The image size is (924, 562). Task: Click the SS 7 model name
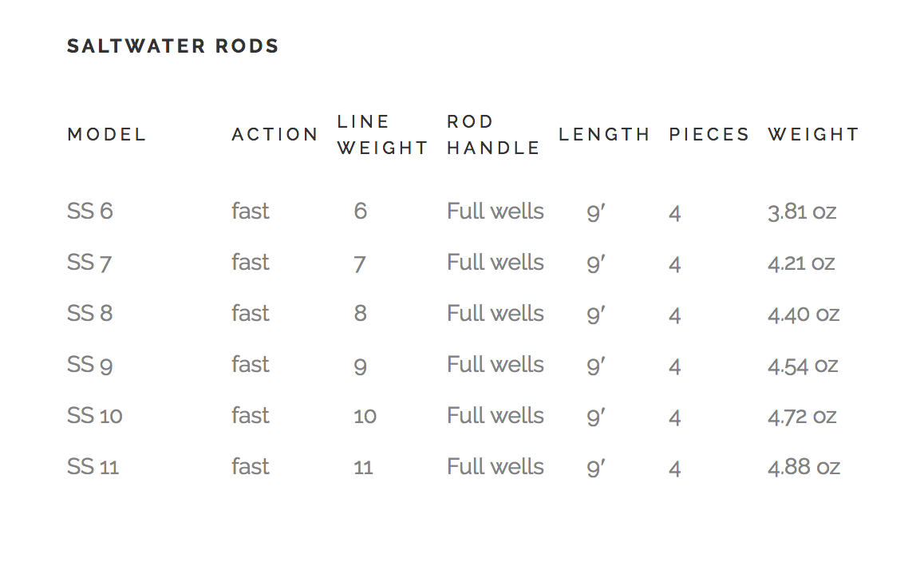(x=89, y=263)
